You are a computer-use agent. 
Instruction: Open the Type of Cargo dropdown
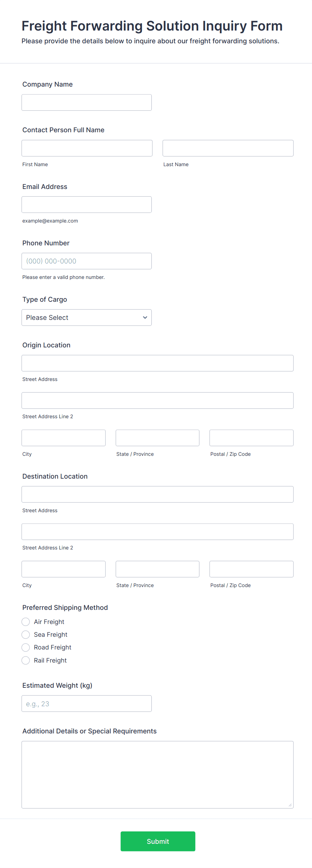(87, 318)
